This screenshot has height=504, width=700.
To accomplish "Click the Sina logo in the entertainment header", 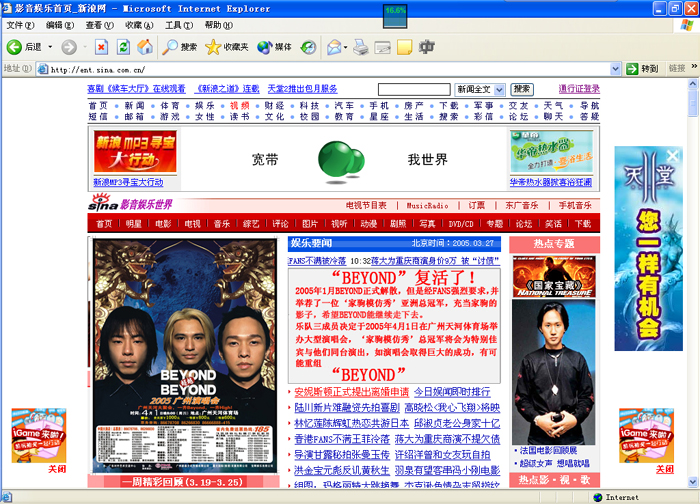I will tap(103, 203).
